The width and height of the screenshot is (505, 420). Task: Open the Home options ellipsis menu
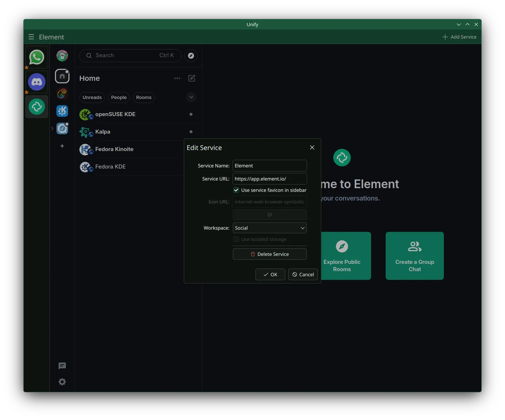(177, 78)
